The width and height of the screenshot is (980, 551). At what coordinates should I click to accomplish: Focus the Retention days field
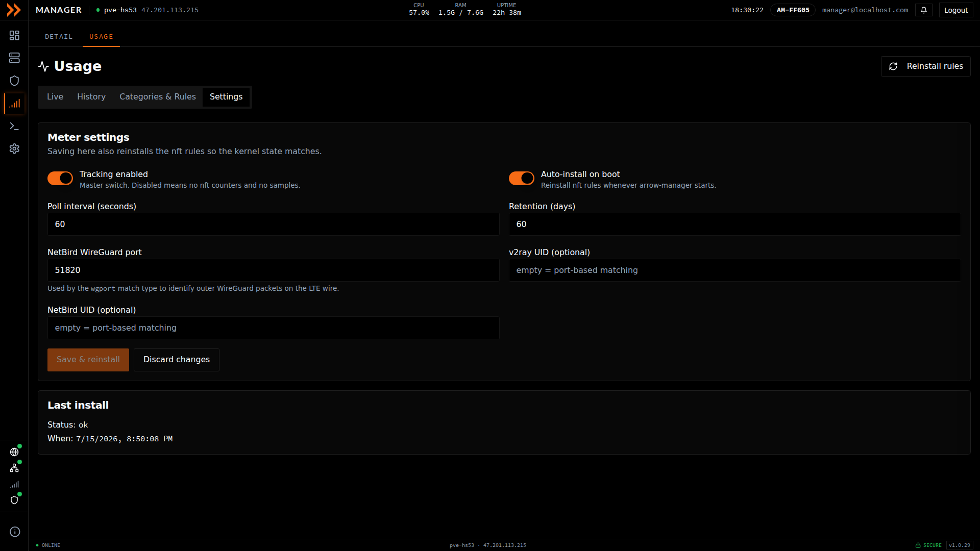click(735, 224)
